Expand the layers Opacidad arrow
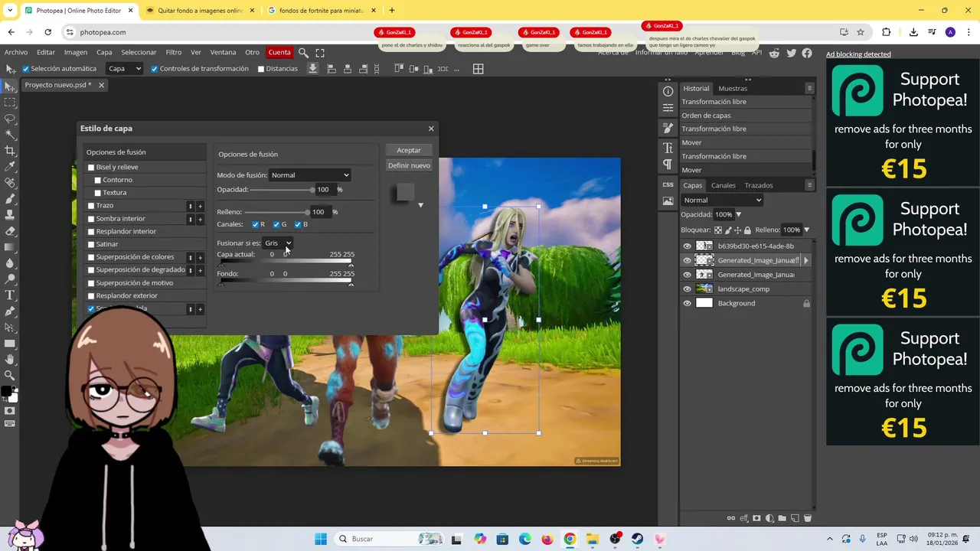The height and width of the screenshot is (551, 980). pyautogui.click(x=739, y=215)
